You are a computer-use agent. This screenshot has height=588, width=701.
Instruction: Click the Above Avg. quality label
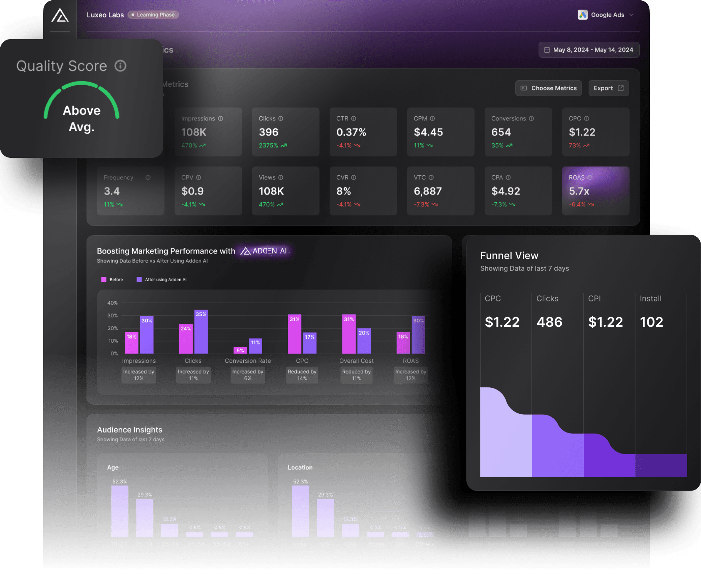tap(82, 119)
